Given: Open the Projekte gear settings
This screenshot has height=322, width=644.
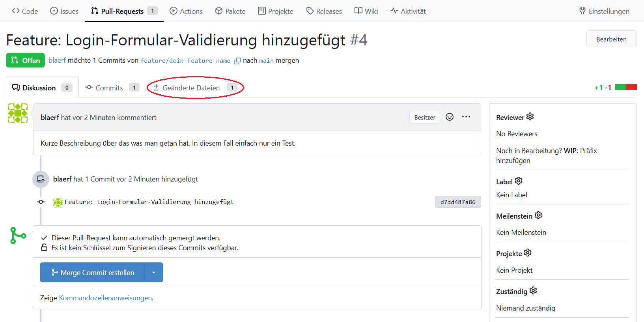Looking at the screenshot, I should coord(528,253).
